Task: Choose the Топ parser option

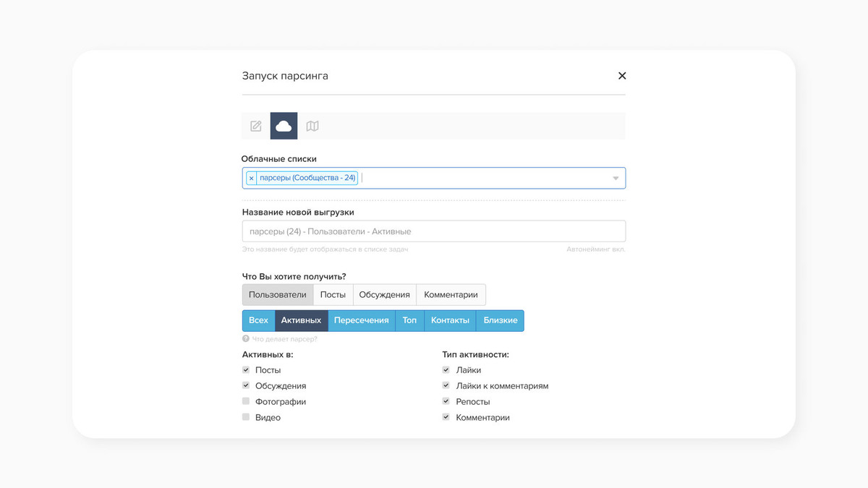Action: click(409, 320)
